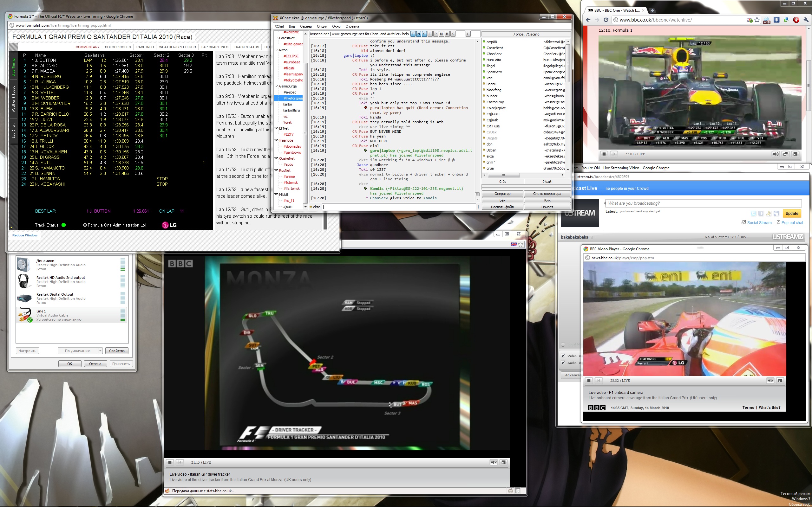
Task: Bookmark the BBC watchlive page with star
Action: 757,20
